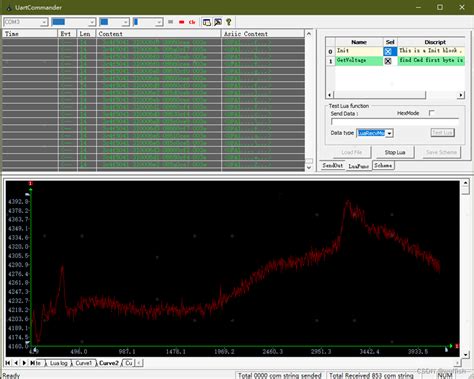Click the red stop icon in toolbar
The width and height of the screenshot is (474, 379).
click(182, 22)
